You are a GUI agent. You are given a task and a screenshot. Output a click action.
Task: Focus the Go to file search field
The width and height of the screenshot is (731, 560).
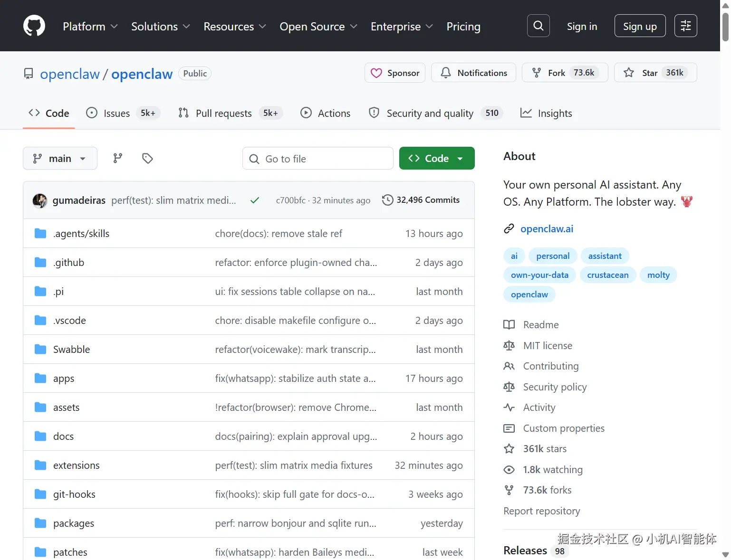click(318, 158)
